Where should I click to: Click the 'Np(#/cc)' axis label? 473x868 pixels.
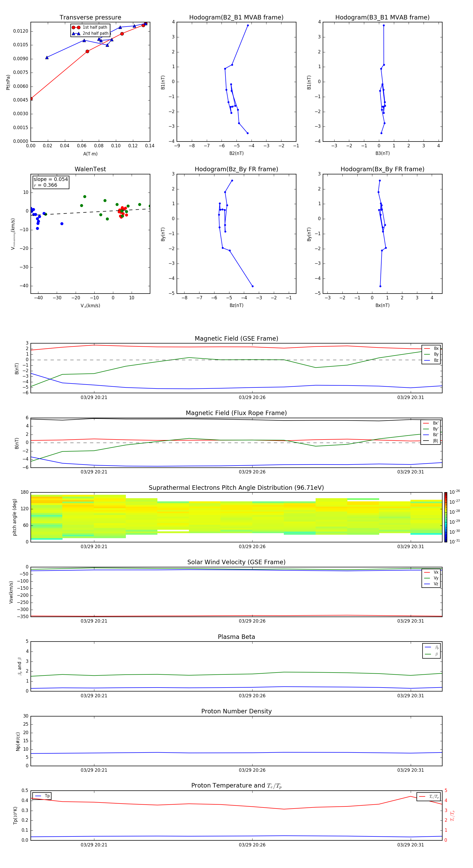[x=18, y=741]
